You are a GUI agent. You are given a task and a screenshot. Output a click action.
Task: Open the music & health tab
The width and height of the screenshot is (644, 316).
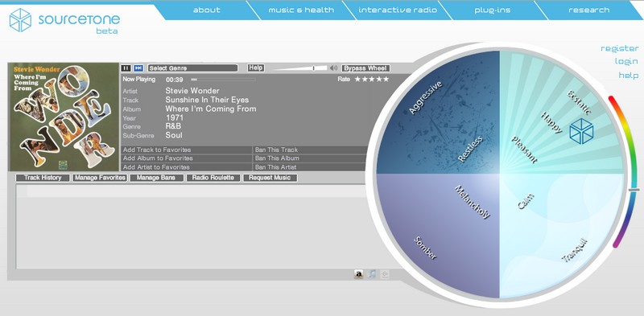[301, 10]
